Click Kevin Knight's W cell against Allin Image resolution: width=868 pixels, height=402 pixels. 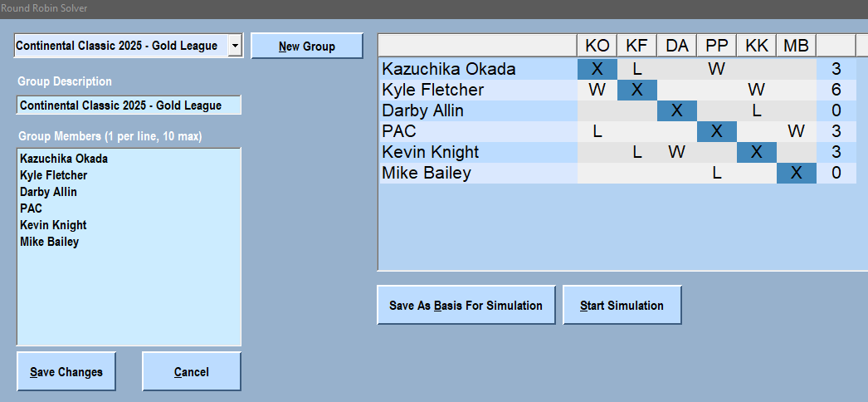(676, 152)
